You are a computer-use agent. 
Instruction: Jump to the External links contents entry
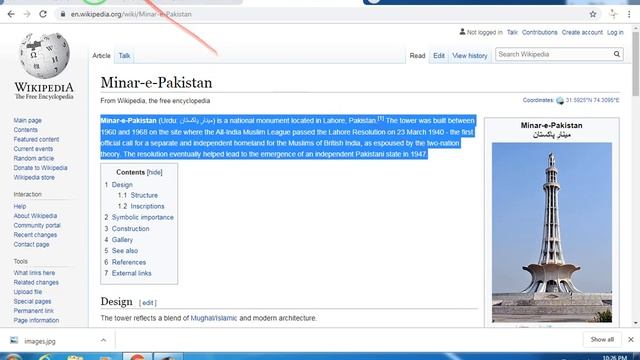pyautogui.click(x=131, y=273)
